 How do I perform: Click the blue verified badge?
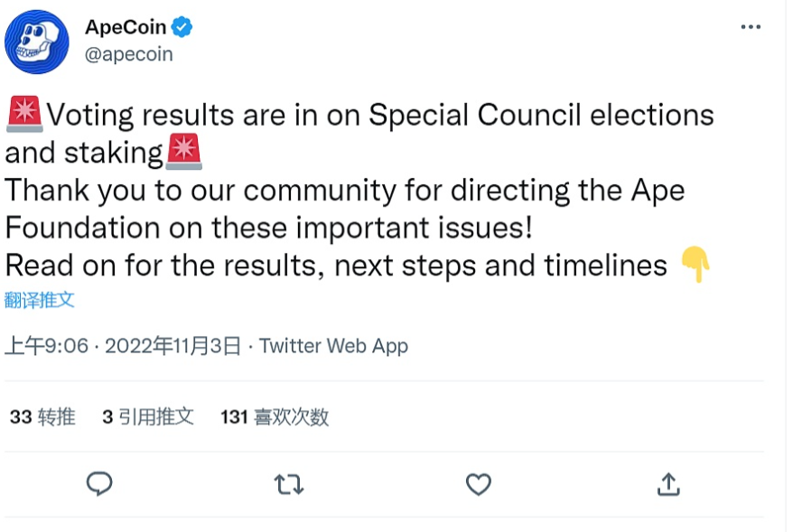[182, 27]
